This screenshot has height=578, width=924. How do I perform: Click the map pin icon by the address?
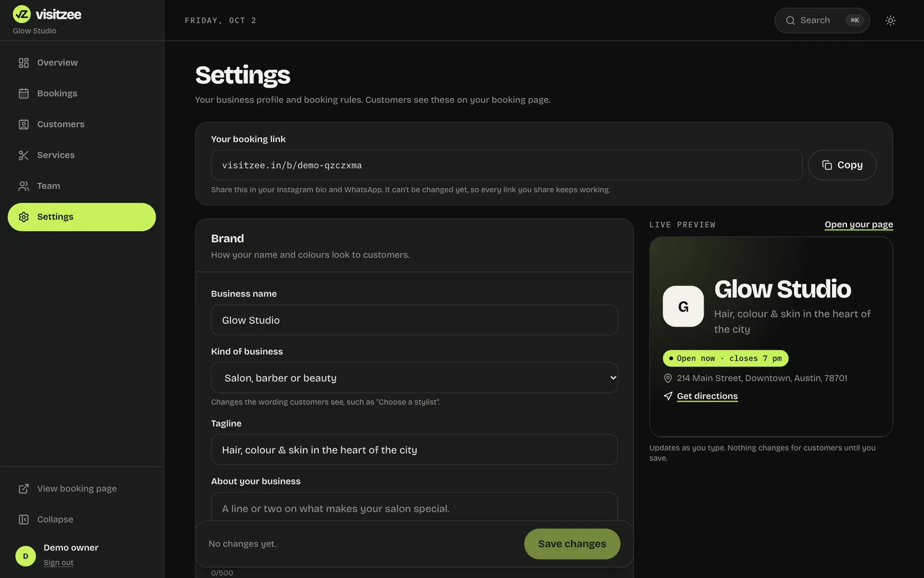coord(668,378)
